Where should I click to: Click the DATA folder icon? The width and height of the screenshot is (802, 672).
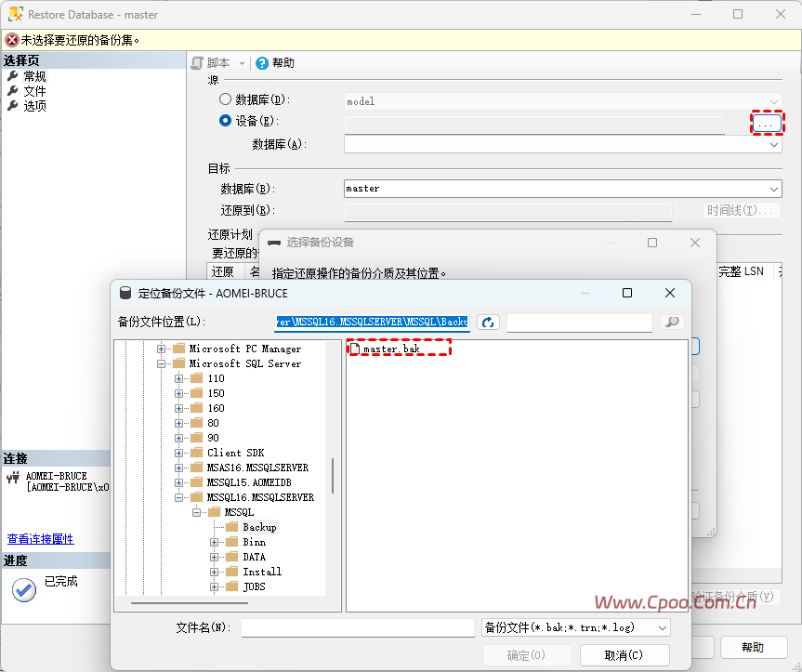click(x=232, y=557)
